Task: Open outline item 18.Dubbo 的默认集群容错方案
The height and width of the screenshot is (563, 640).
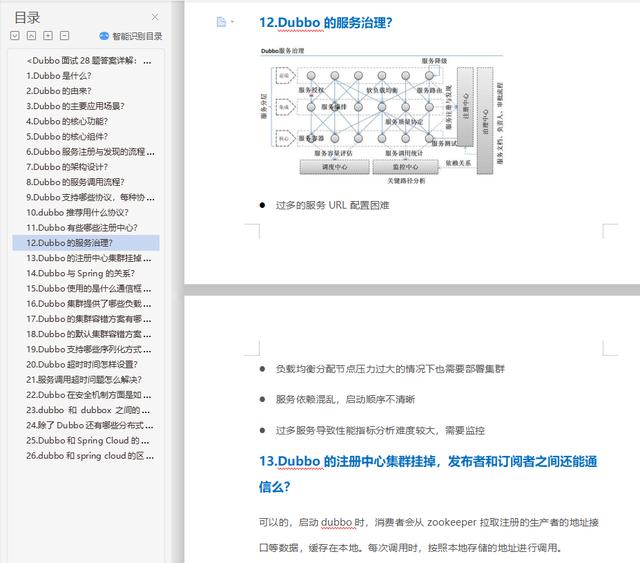Action: point(89,334)
